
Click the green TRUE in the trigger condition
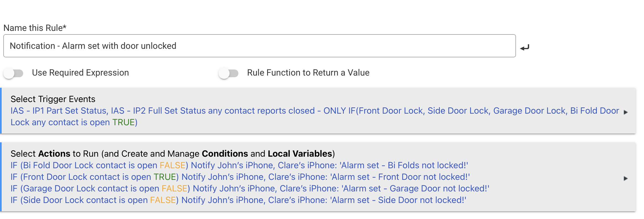tap(123, 122)
